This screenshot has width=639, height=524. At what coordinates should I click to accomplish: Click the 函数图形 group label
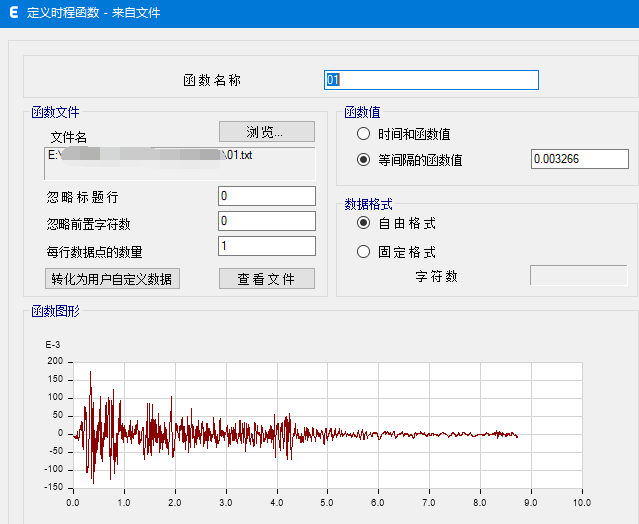(56, 311)
